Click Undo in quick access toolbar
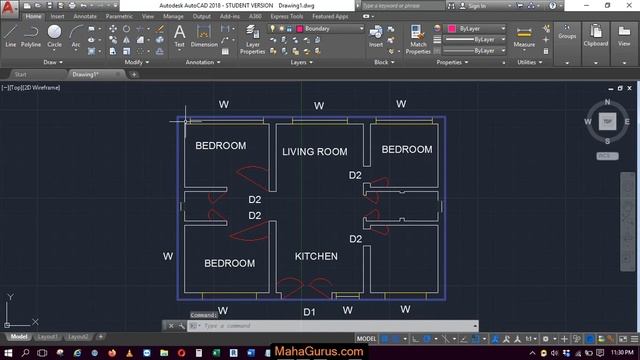This screenshot has width=640, height=360. (83, 6)
